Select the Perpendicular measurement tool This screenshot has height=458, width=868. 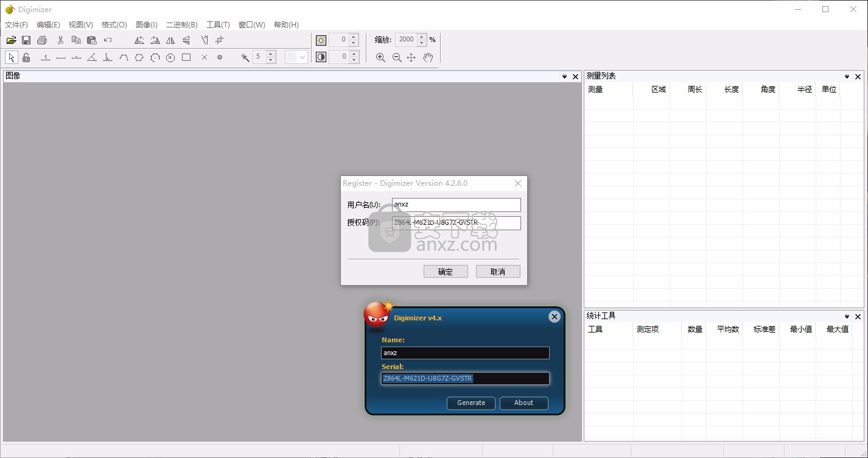point(108,57)
